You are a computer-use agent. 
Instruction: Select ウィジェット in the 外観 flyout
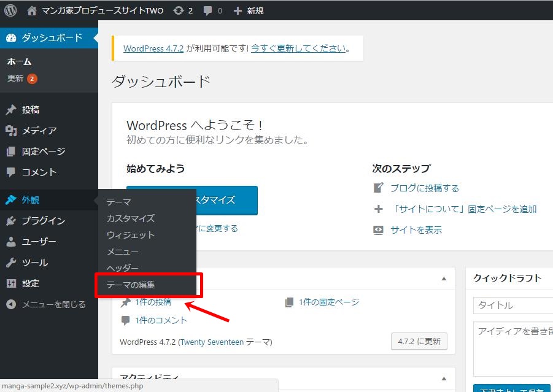point(131,235)
